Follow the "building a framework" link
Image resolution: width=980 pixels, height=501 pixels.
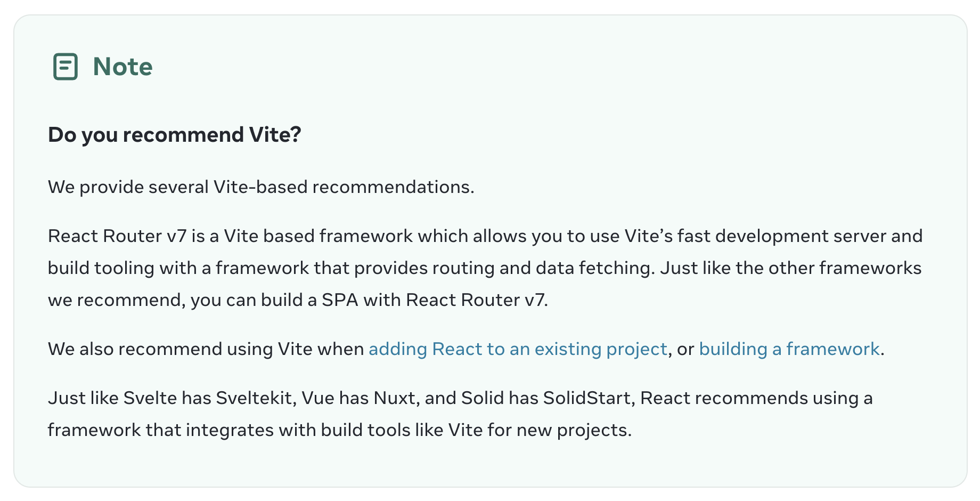point(789,349)
